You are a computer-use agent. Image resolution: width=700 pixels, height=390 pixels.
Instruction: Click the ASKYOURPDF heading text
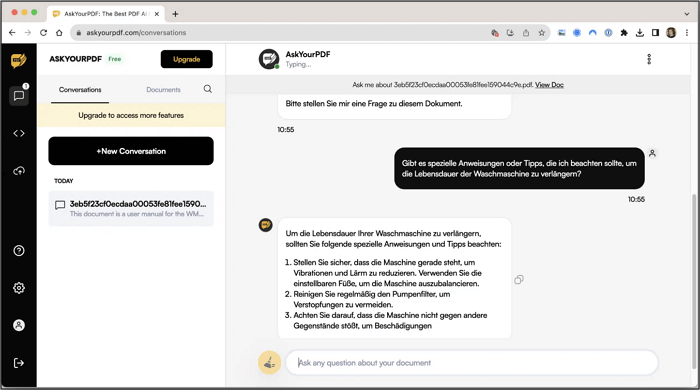[x=75, y=59]
